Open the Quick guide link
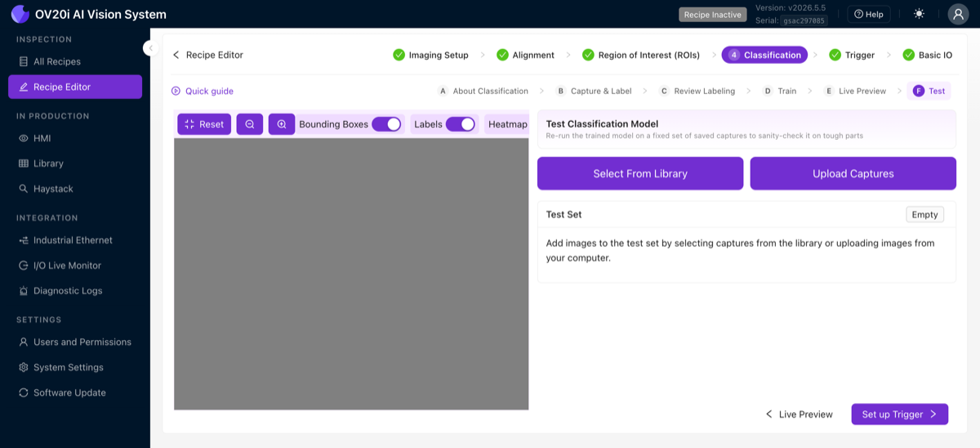Viewport: 980px width, 448px height. [202, 91]
